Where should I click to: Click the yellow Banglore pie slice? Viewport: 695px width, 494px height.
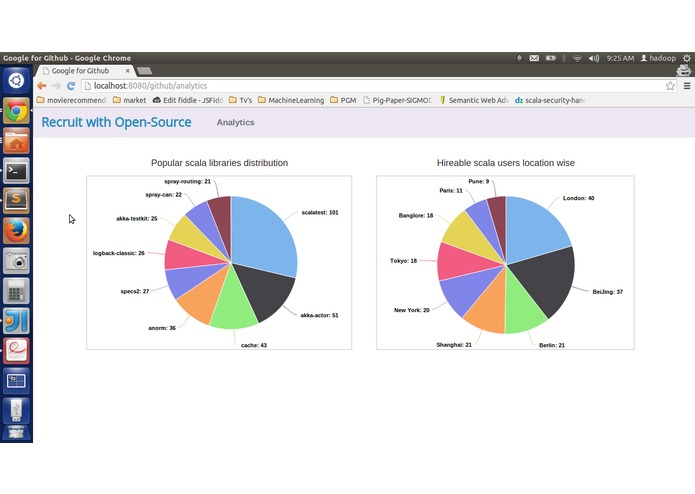click(470, 234)
